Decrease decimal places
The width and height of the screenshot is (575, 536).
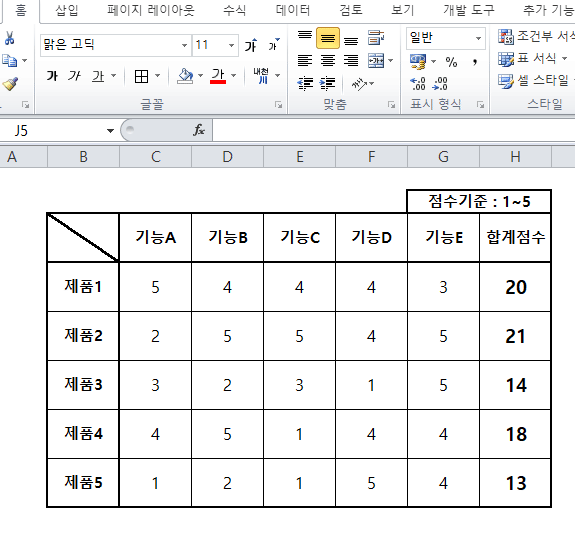coord(440,84)
